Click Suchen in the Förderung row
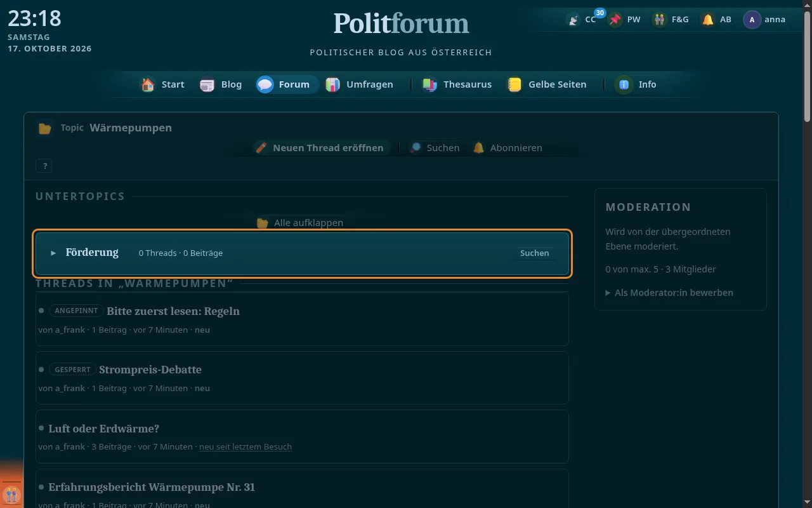 [535, 253]
